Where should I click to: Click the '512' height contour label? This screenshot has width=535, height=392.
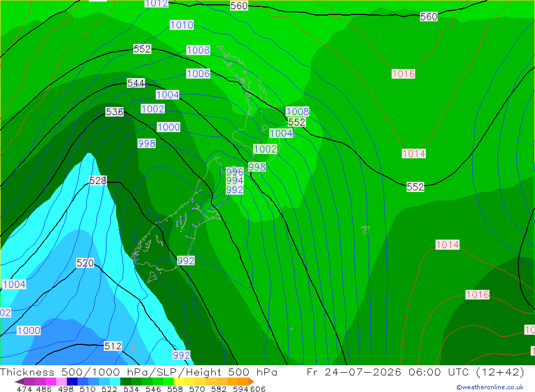click(x=113, y=346)
